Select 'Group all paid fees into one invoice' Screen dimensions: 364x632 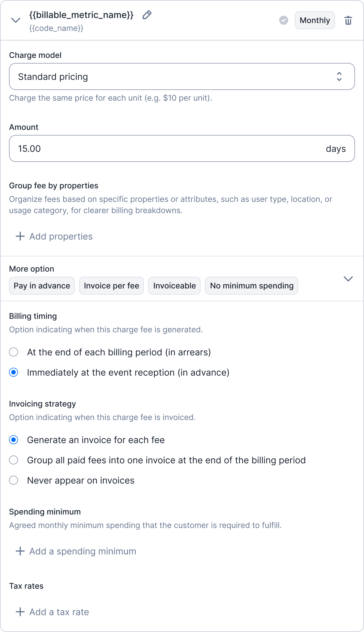[x=14, y=460]
